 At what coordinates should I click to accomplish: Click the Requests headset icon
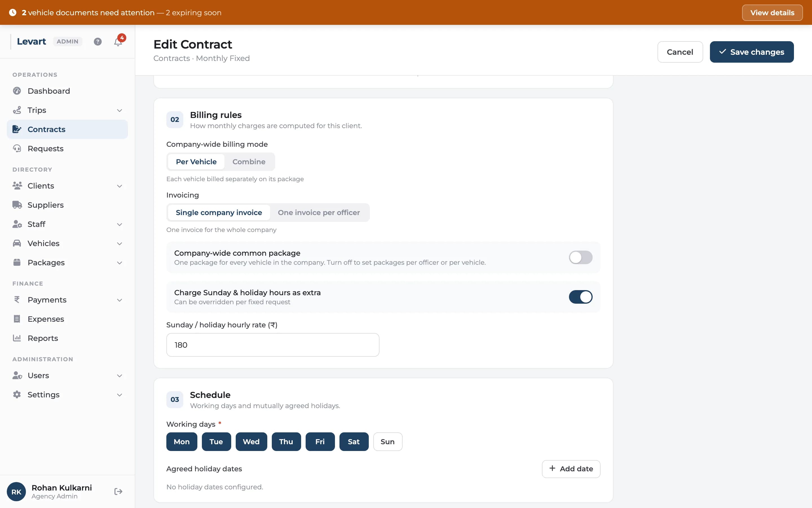click(17, 148)
